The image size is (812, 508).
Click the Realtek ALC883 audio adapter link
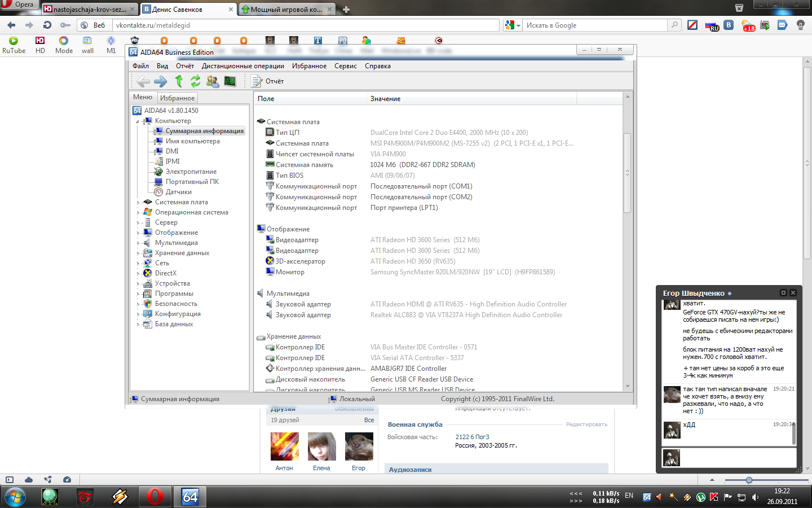pyautogui.click(x=466, y=315)
